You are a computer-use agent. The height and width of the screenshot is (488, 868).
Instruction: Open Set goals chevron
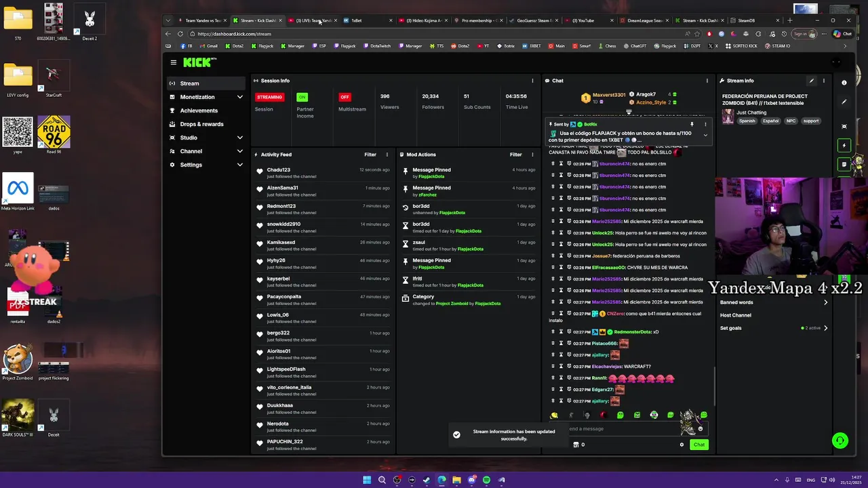pyautogui.click(x=825, y=328)
